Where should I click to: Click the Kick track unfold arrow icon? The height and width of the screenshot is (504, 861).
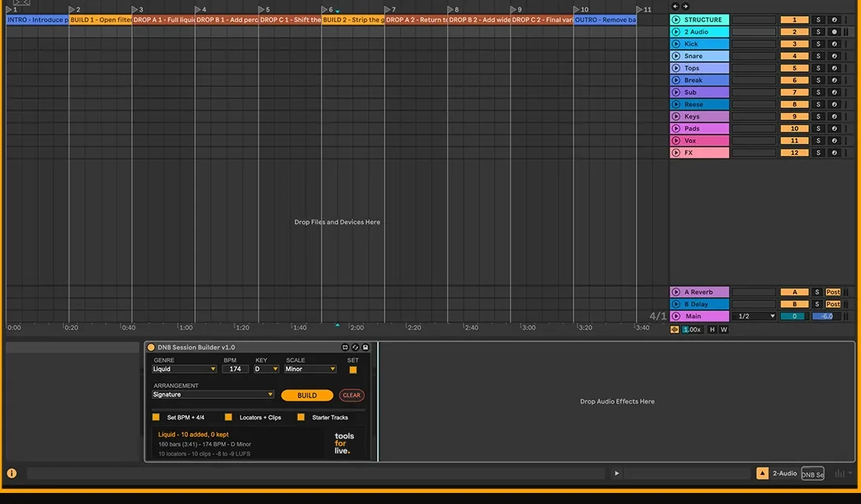click(676, 44)
